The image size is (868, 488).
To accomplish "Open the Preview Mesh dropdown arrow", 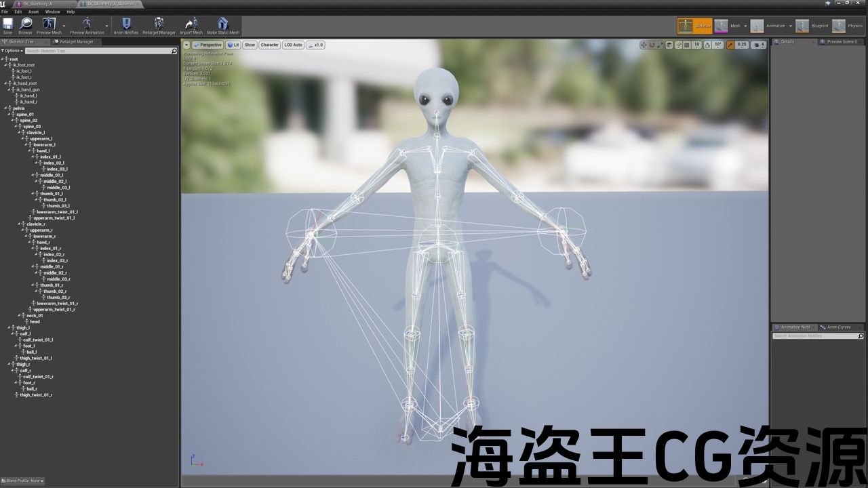I will click(64, 26).
